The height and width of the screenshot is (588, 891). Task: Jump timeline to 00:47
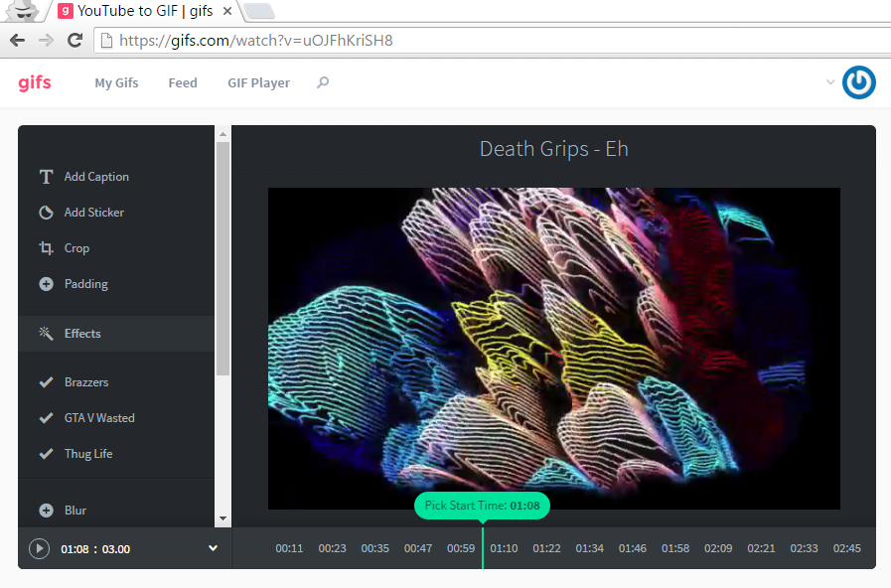(418, 549)
